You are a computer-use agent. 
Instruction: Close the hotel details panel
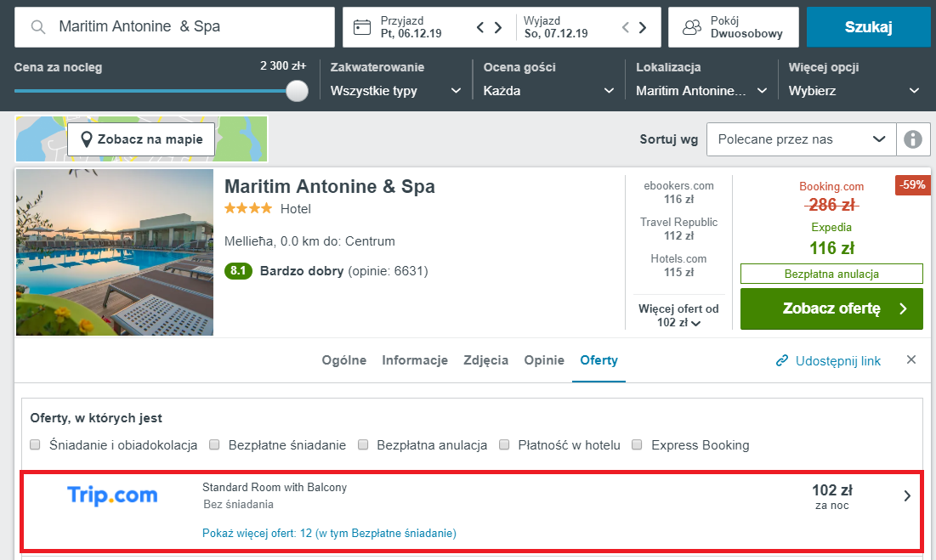(x=911, y=359)
